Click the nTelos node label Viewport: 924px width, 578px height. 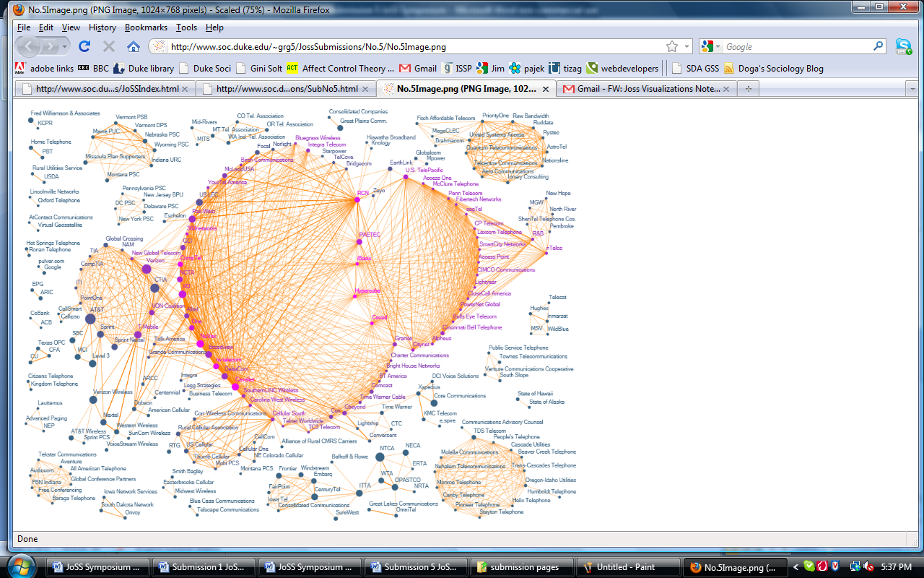[554, 248]
